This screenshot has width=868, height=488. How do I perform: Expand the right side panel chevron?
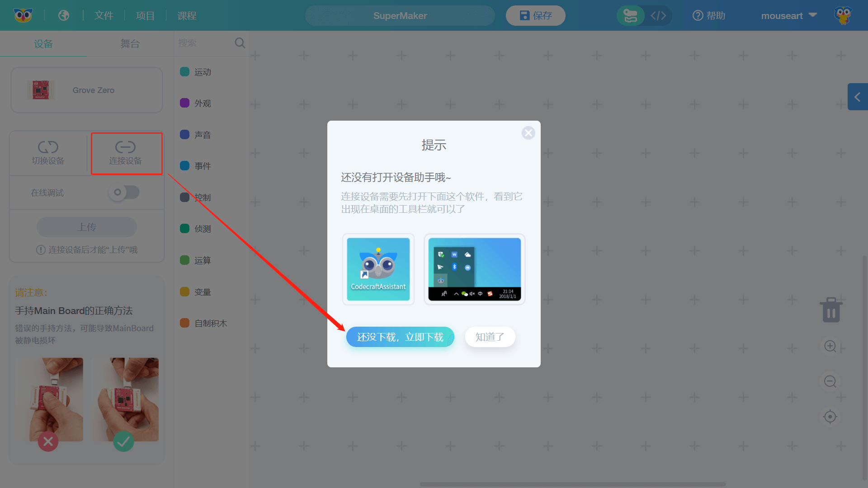[x=857, y=97]
